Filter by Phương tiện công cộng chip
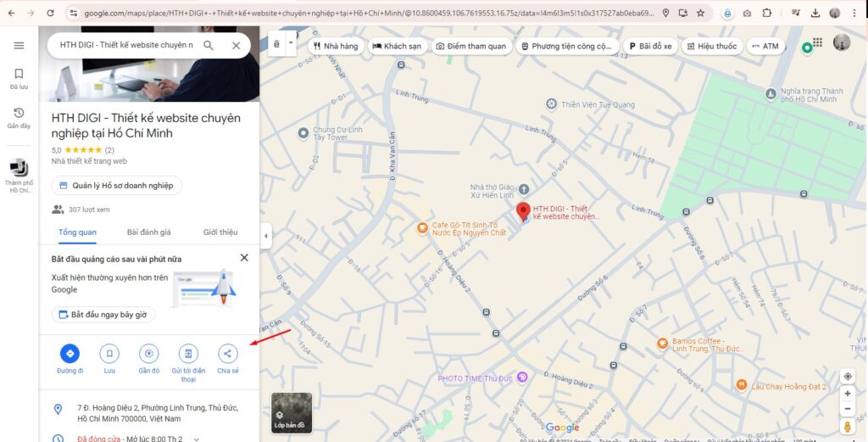The height and width of the screenshot is (442, 868). (x=567, y=46)
